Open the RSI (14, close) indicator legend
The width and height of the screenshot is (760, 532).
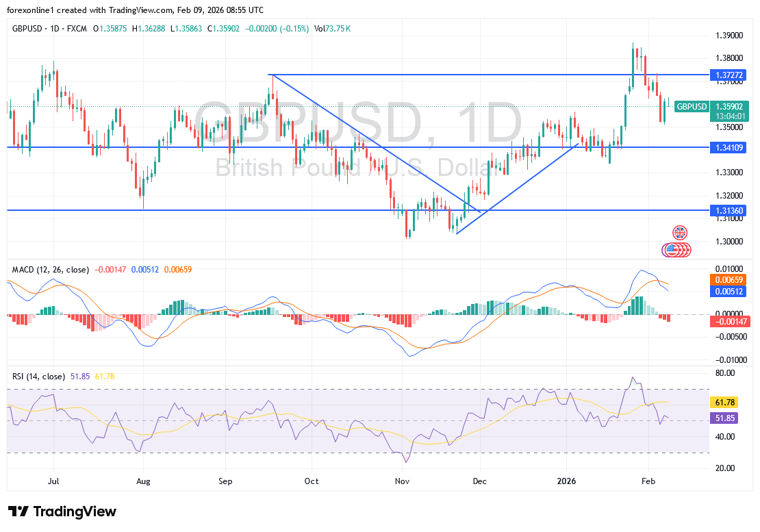[x=38, y=377]
